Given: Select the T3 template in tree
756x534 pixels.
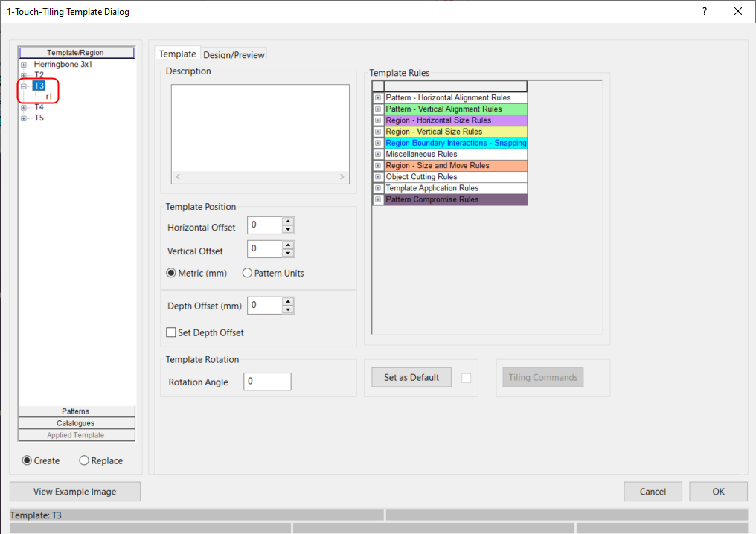Looking at the screenshot, I should pyautogui.click(x=39, y=86).
